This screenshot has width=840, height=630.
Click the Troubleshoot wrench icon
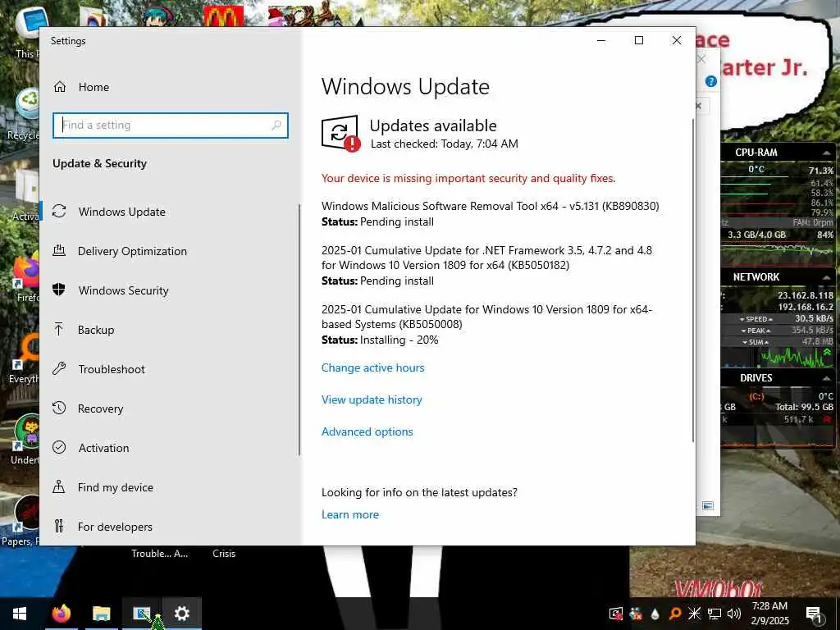(x=59, y=368)
